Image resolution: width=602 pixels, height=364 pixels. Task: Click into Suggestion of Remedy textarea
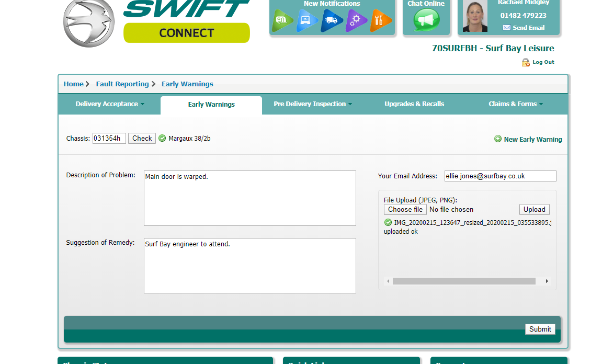tap(250, 266)
